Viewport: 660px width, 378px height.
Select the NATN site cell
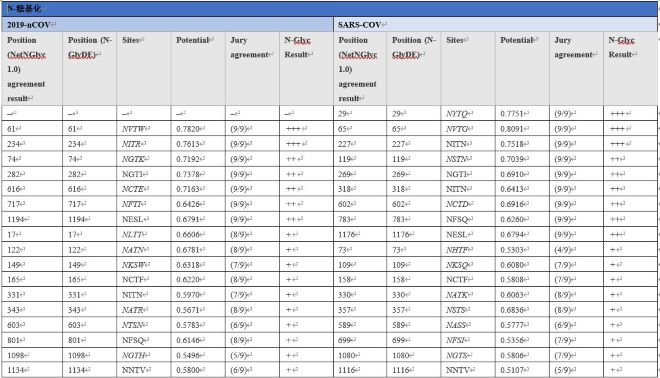pos(144,250)
